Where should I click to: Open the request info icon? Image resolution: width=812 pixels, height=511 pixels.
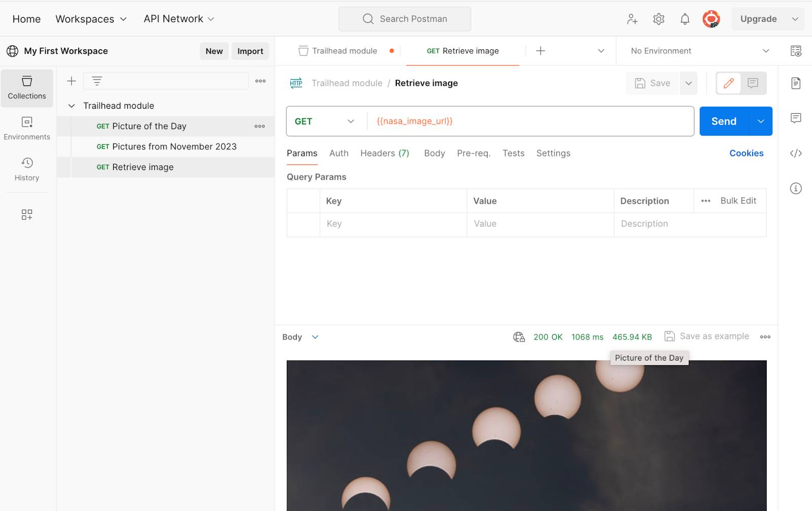click(796, 188)
